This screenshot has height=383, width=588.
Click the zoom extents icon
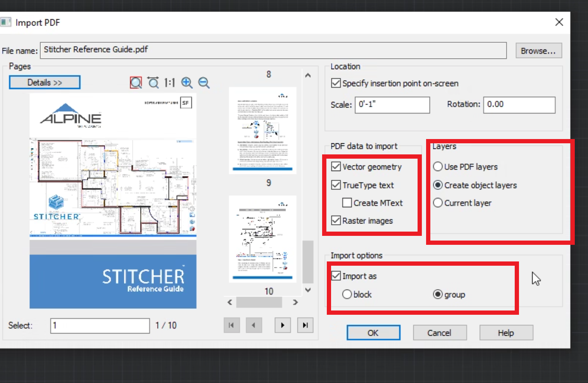[153, 82]
